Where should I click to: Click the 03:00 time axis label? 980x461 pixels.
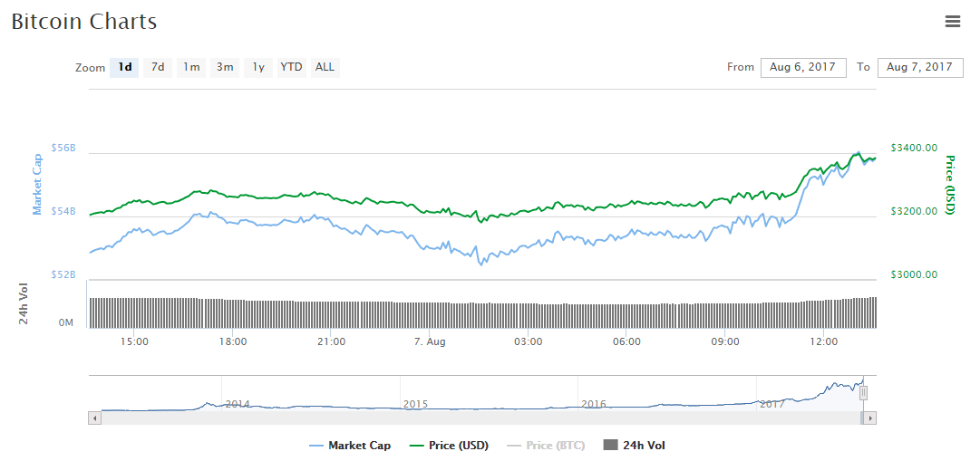point(529,341)
